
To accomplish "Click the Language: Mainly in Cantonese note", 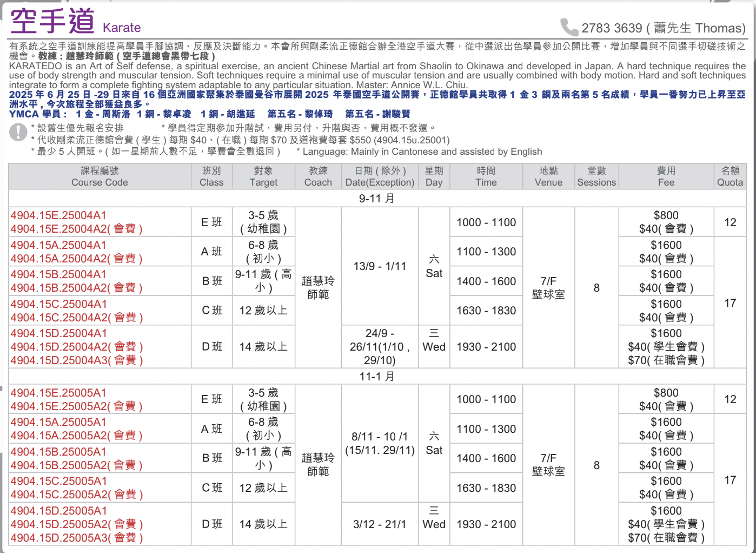I will 422,152.
